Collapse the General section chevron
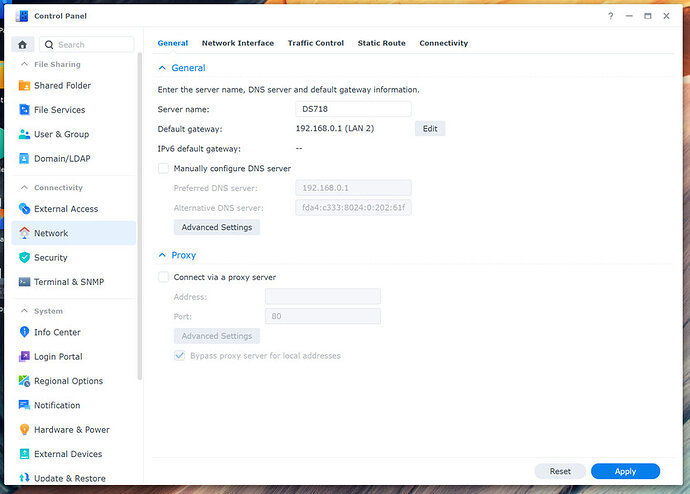The image size is (690, 494). [162, 68]
